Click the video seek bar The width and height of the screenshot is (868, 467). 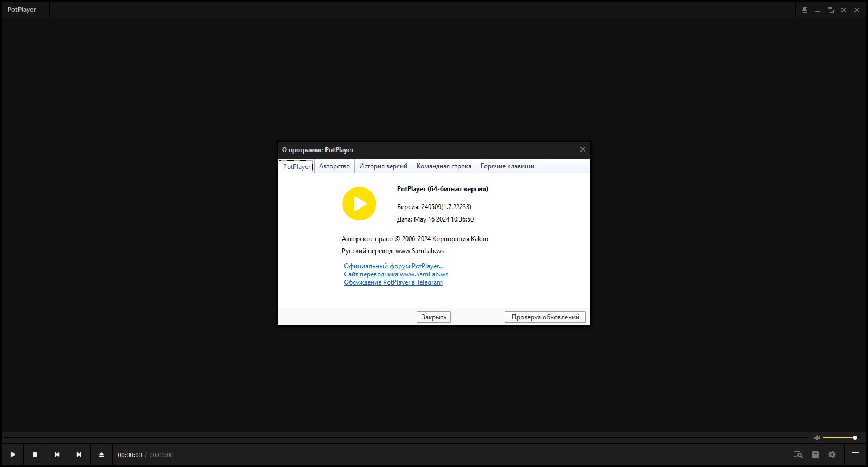point(406,438)
